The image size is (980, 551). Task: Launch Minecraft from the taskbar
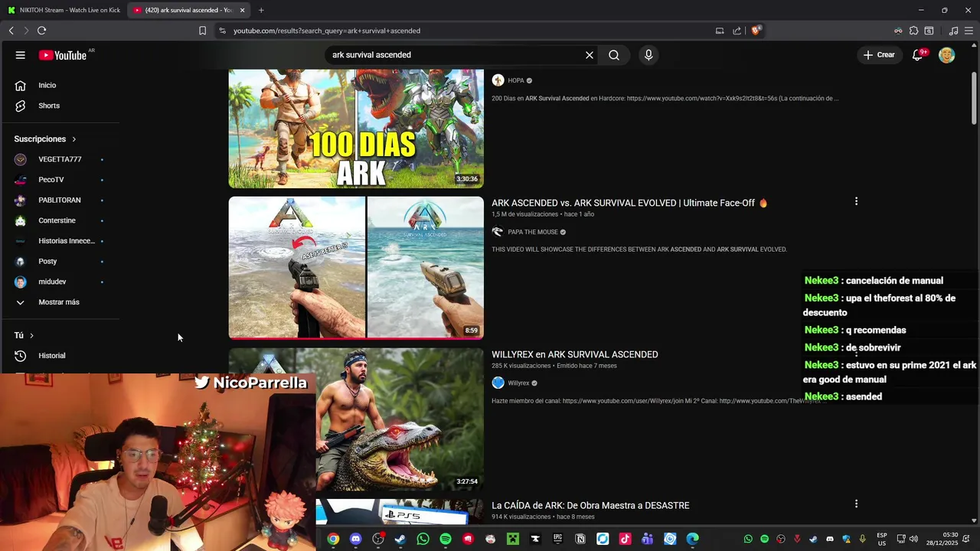(x=513, y=539)
